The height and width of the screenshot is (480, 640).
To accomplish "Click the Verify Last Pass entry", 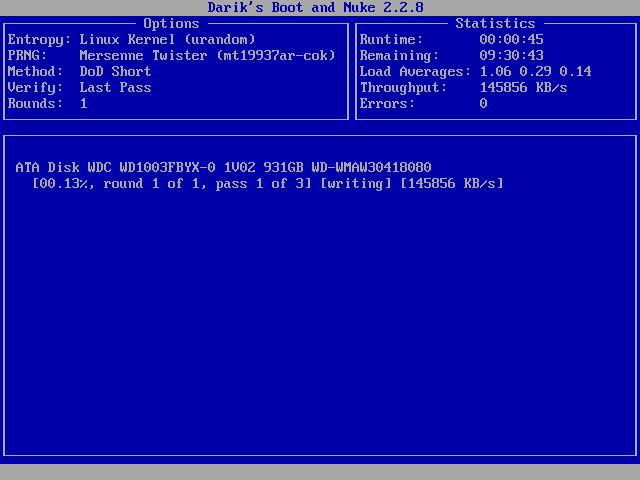I will [79, 87].
